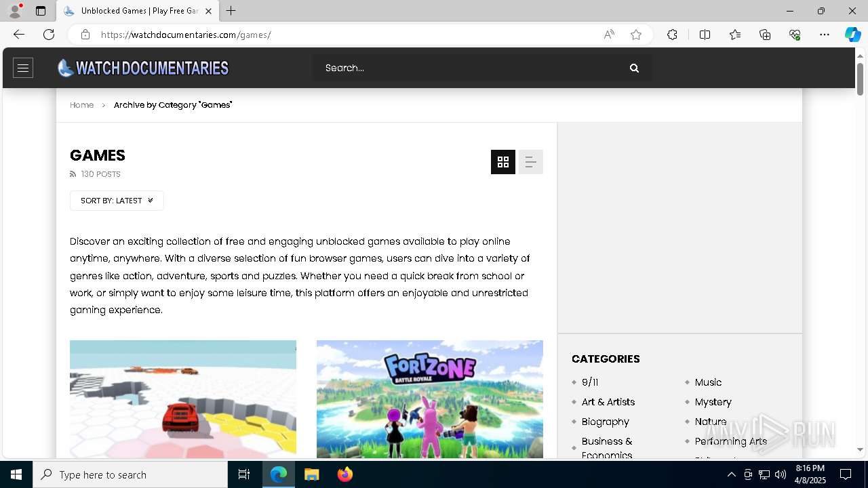Open the 9/11 category
Viewport: 868px width, 488px height.
point(590,382)
